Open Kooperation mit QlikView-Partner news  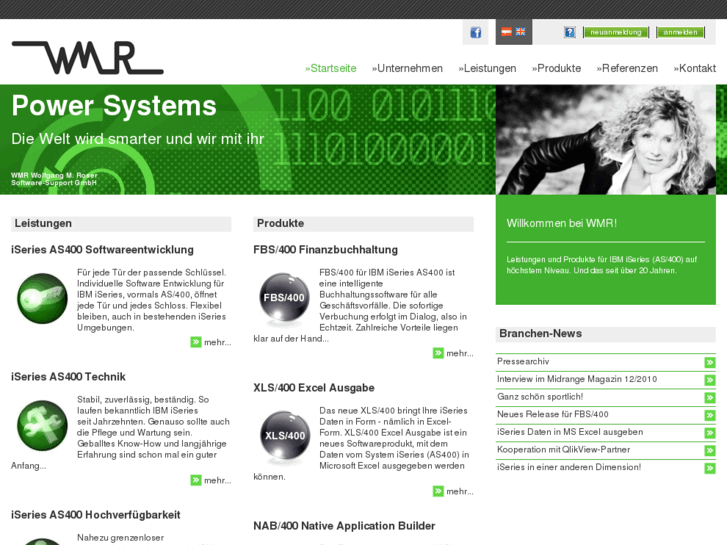click(564, 449)
